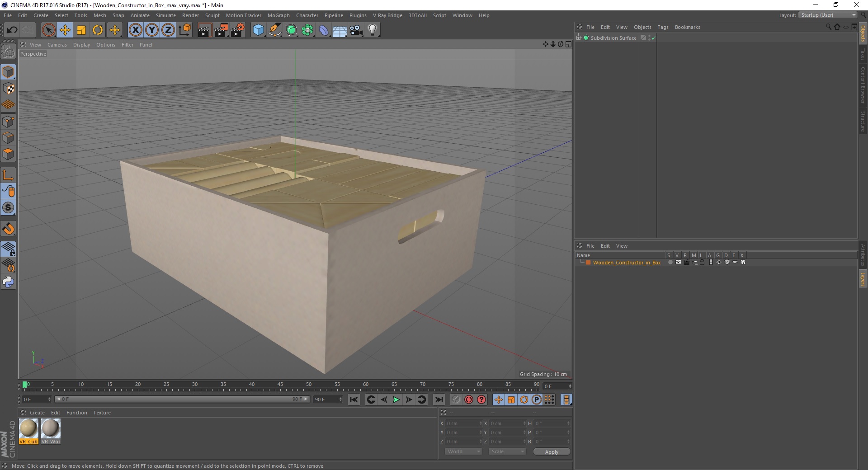Add a Floor environment object

340,30
